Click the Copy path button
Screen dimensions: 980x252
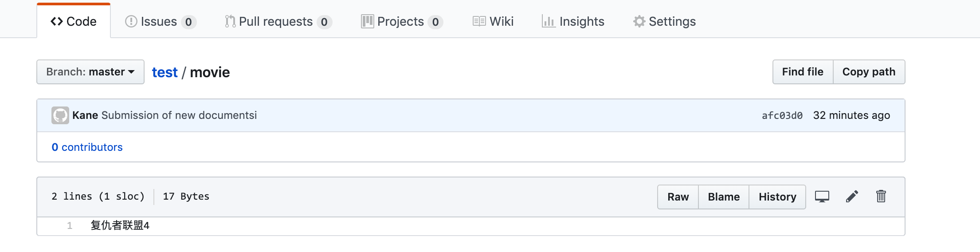(869, 72)
